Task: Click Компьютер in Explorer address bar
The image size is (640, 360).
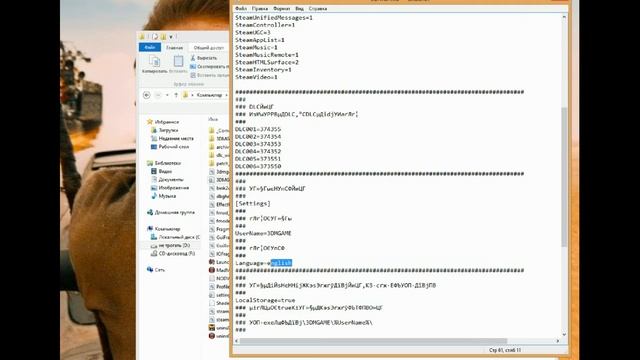Action: coord(209,95)
